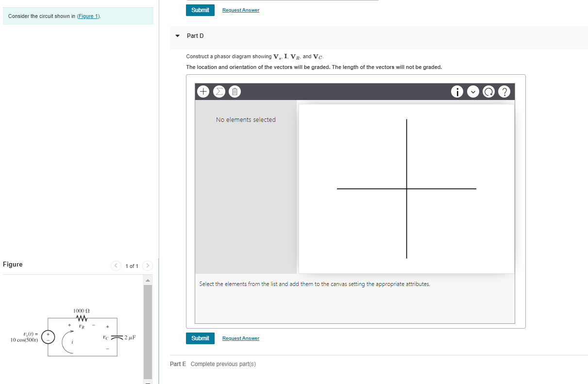
Task: Open the top Request Answer link
Action: [x=240, y=10]
